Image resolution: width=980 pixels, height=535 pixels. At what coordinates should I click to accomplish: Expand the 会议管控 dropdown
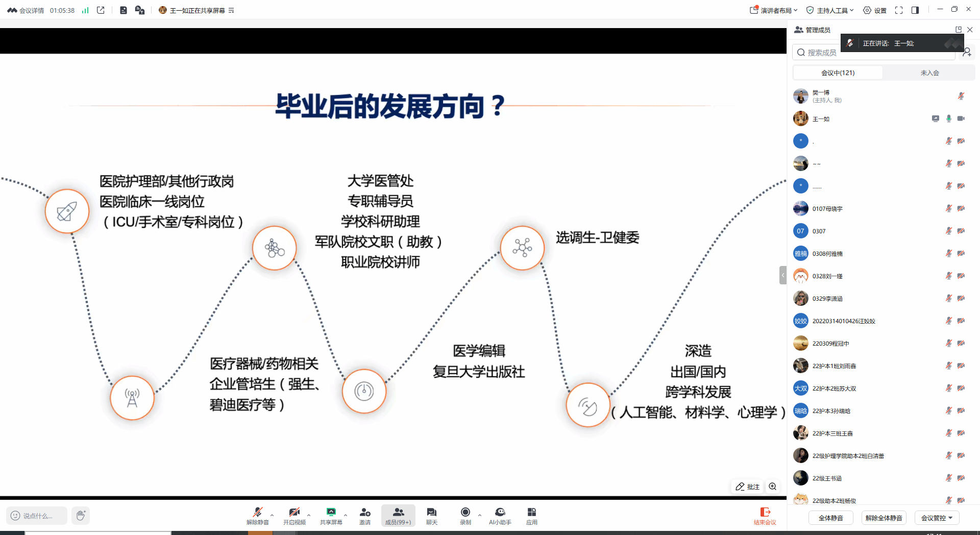tap(937, 518)
